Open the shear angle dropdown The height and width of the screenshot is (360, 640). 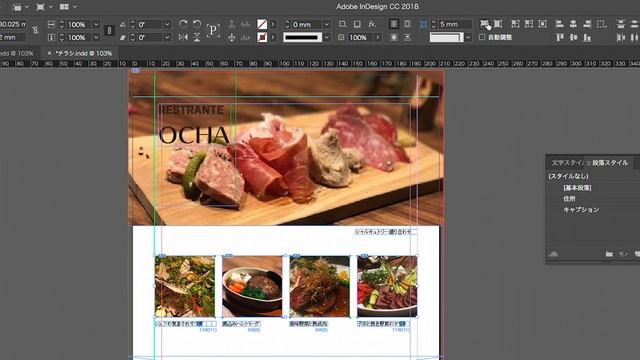(x=167, y=38)
